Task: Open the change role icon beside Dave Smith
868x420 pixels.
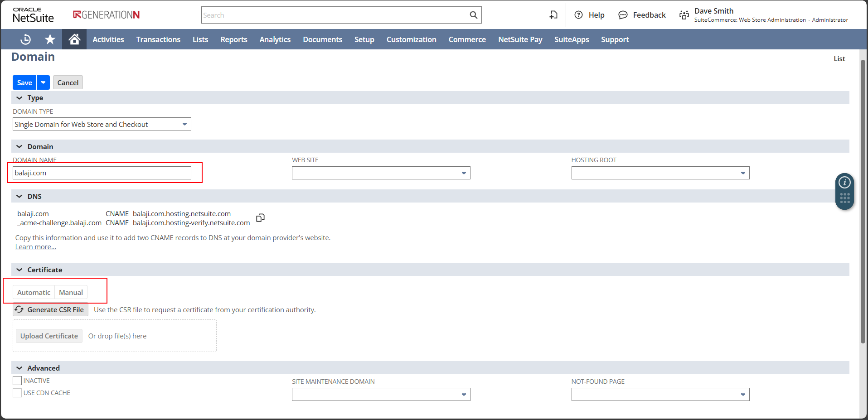Action: tap(684, 15)
